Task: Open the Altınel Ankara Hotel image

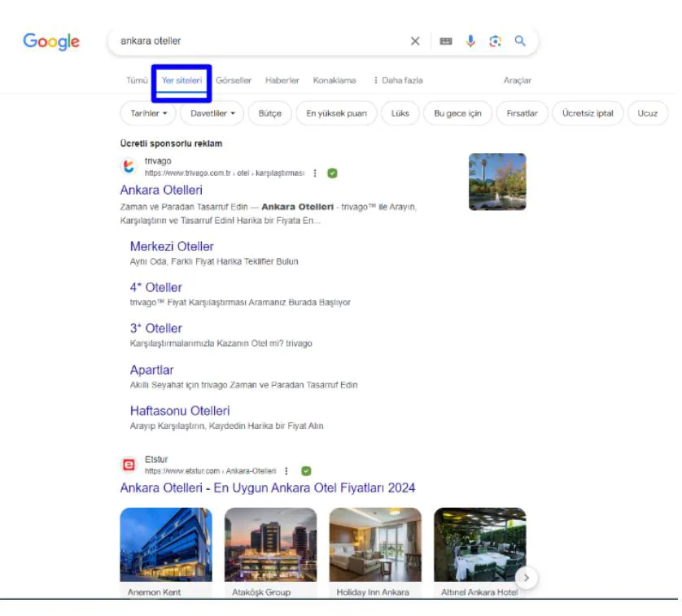Action: click(479, 544)
